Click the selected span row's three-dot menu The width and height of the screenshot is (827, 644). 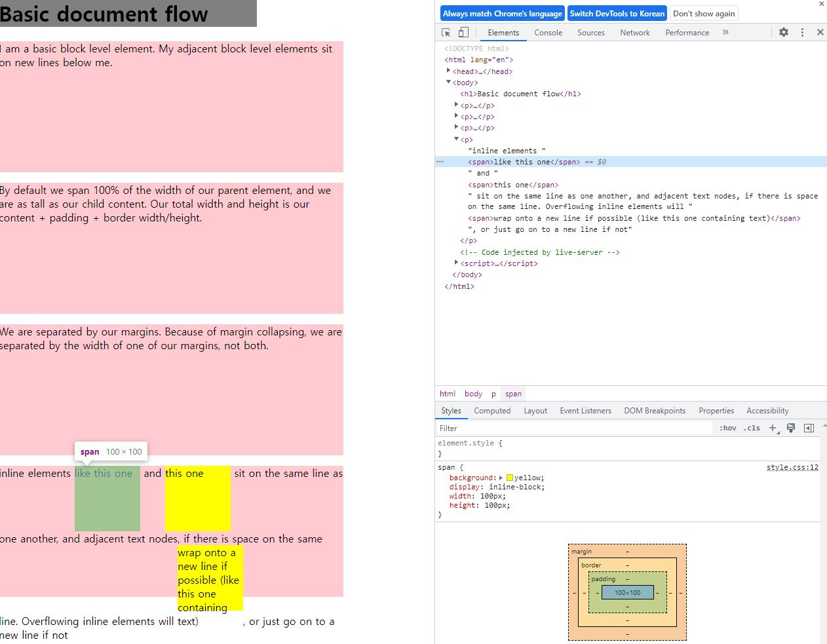pyautogui.click(x=440, y=162)
